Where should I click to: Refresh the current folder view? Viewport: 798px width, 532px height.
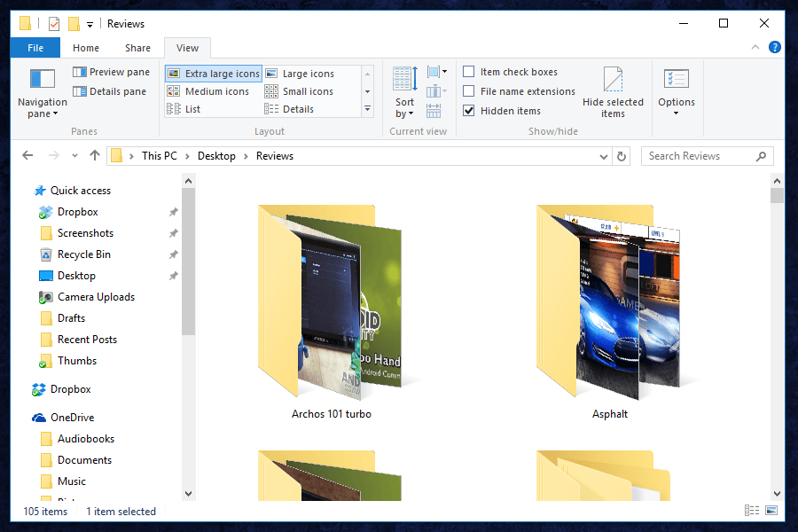622,156
